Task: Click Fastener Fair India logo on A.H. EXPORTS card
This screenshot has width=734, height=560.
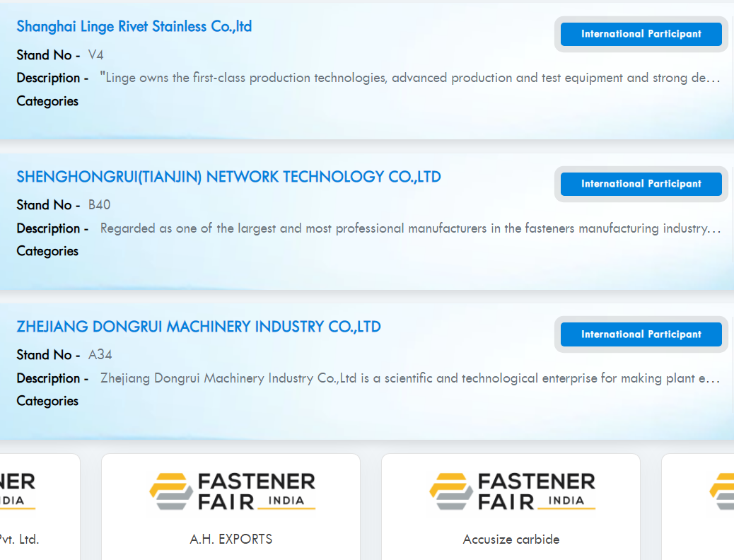Action: click(x=232, y=491)
